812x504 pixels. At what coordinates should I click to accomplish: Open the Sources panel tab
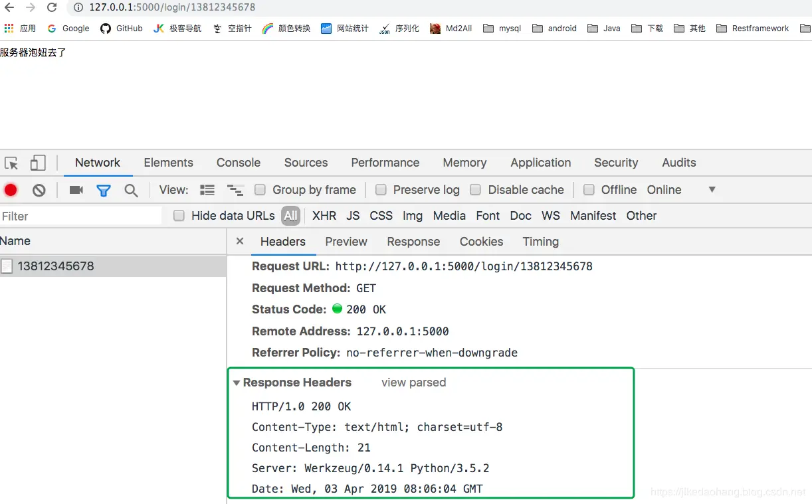coord(306,163)
